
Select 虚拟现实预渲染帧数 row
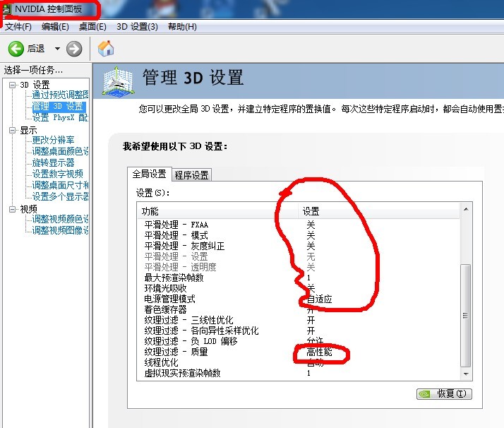(x=299, y=373)
